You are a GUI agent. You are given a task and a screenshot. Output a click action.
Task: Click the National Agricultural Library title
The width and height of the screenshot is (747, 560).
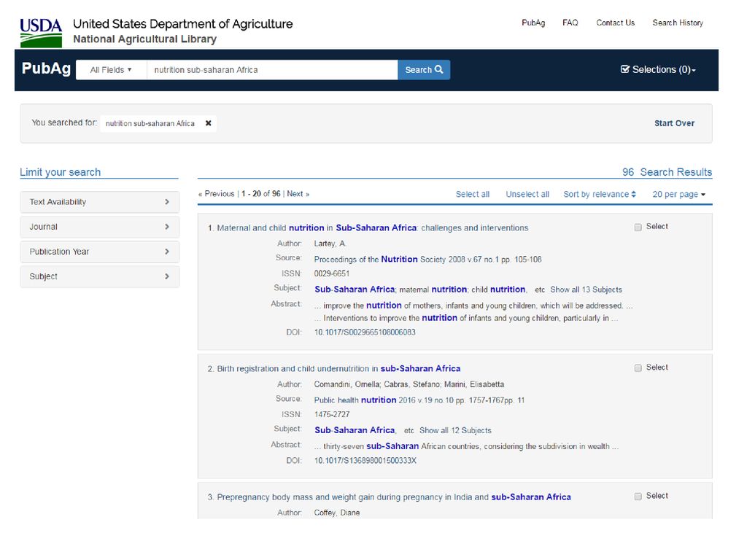coord(145,39)
